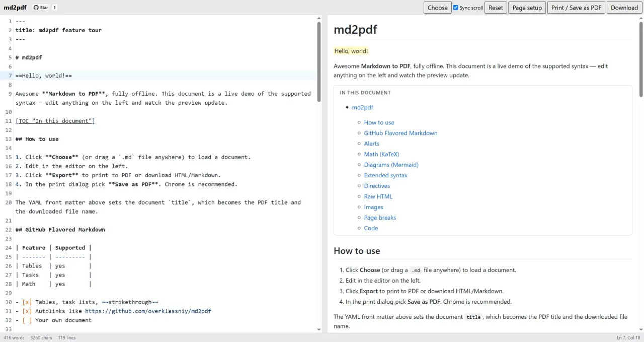The width and height of the screenshot is (644, 342).
Task: Click '## GitHub Flavored Markdown' editor line
Action: (x=60, y=230)
